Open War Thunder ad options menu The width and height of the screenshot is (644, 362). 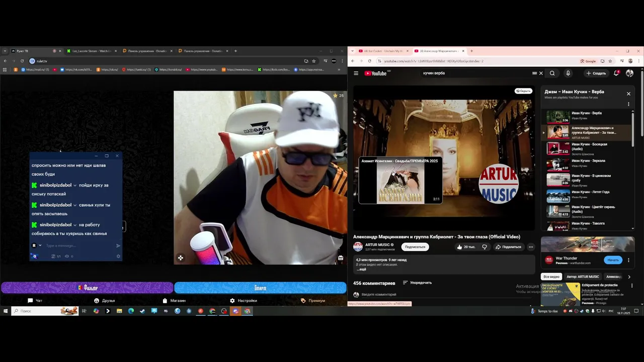[x=628, y=260]
